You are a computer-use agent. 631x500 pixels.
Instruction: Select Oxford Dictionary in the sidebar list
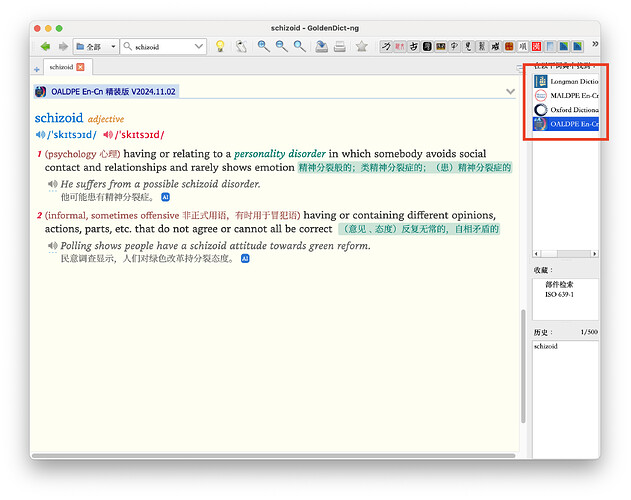566,110
